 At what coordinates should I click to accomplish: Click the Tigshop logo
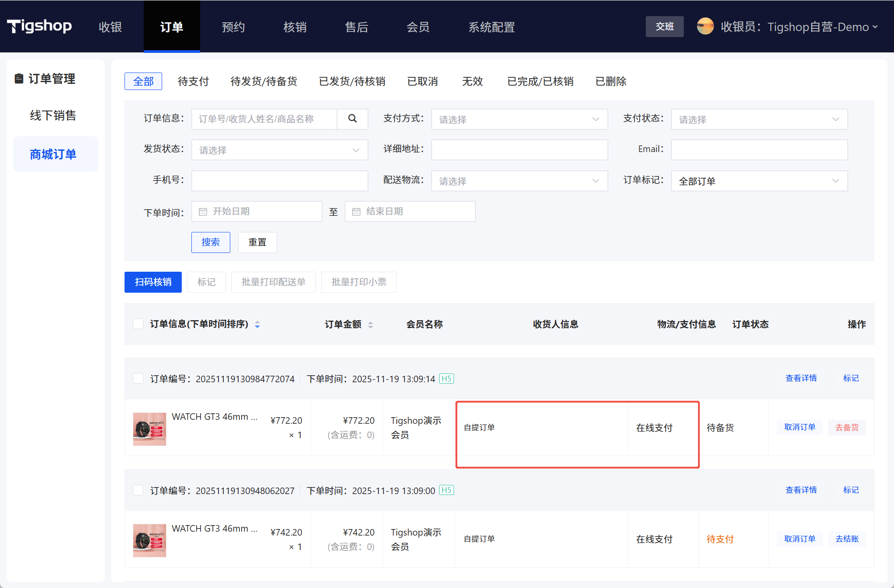click(x=39, y=27)
